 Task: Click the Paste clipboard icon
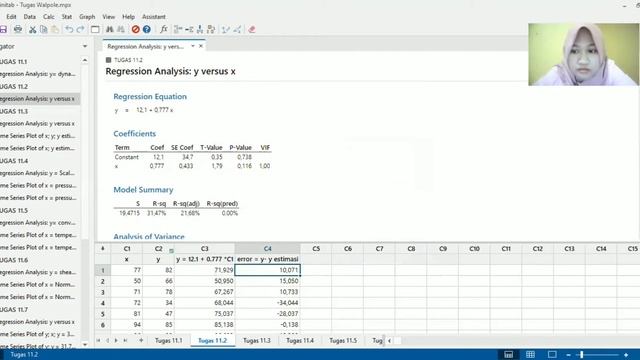55,29
